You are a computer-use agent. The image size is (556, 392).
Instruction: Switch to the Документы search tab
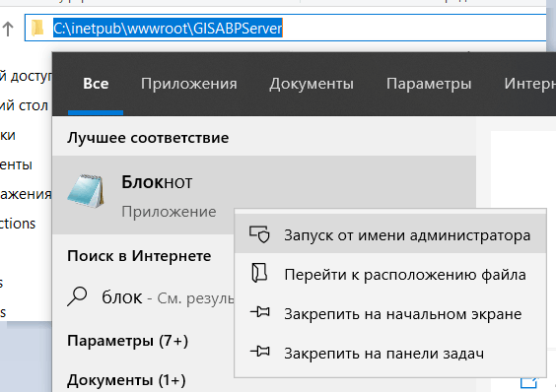tap(312, 84)
